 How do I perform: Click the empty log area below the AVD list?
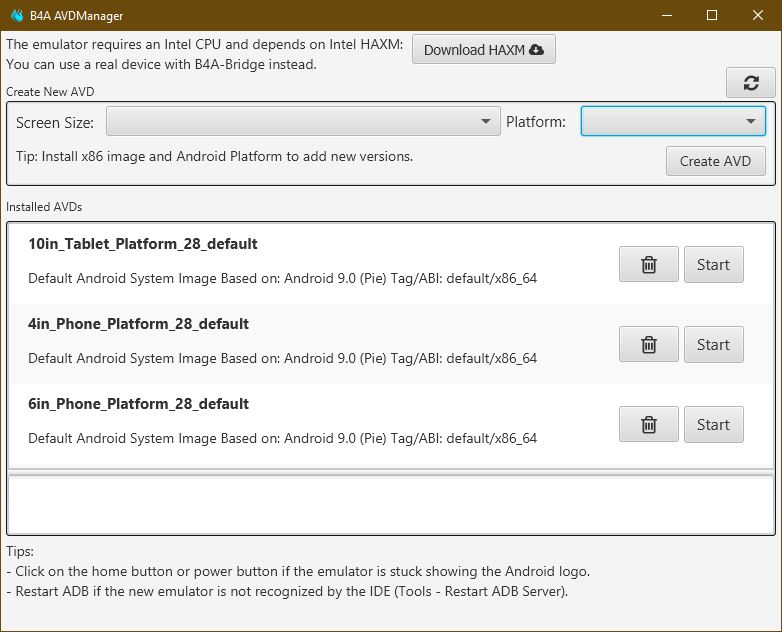[x=390, y=504]
